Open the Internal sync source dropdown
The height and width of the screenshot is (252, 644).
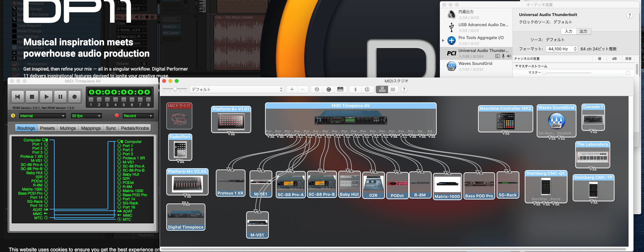click(43, 116)
